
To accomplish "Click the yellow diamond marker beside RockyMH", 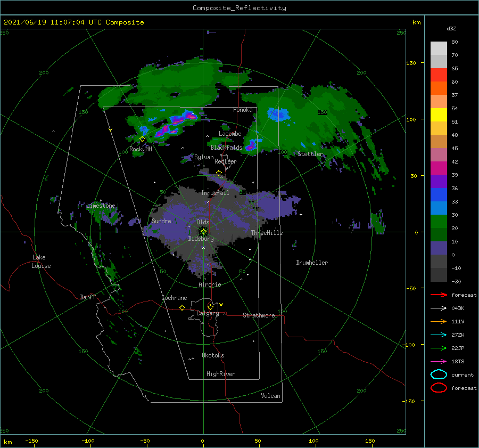I will [142, 139].
